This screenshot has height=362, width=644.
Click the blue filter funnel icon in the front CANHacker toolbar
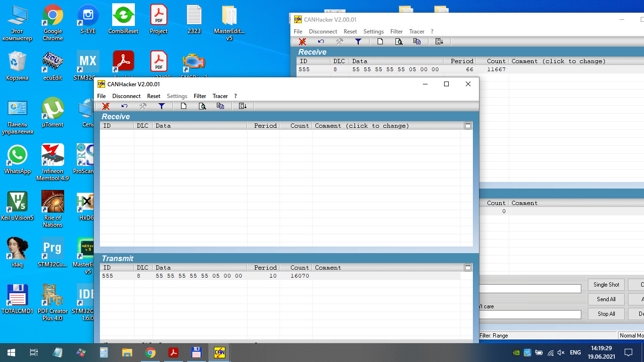pos(162,106)
